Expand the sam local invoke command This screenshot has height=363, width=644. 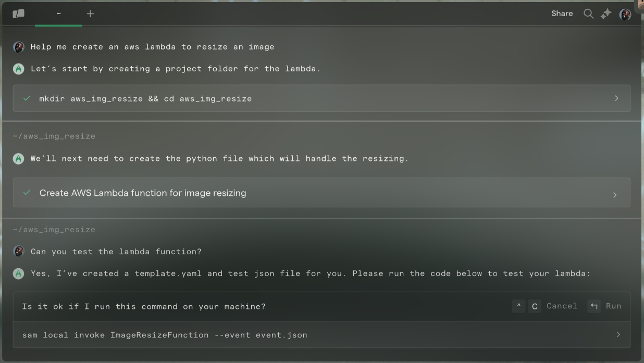(618, 335)
